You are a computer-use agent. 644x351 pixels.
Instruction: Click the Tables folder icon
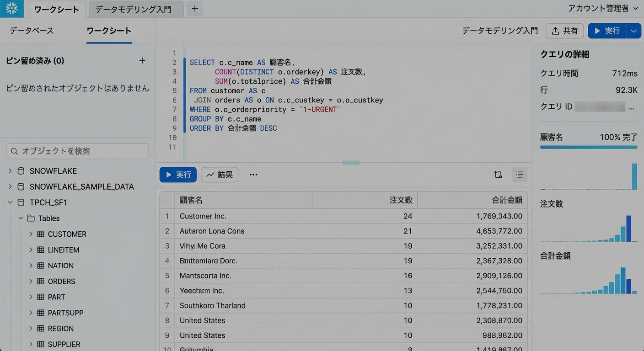coord(31,218)
